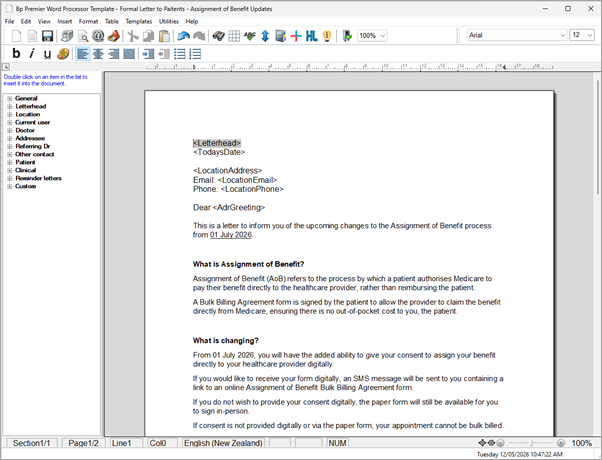
Task: Click the scanner/import icon beside email
Action: [114, 36]
